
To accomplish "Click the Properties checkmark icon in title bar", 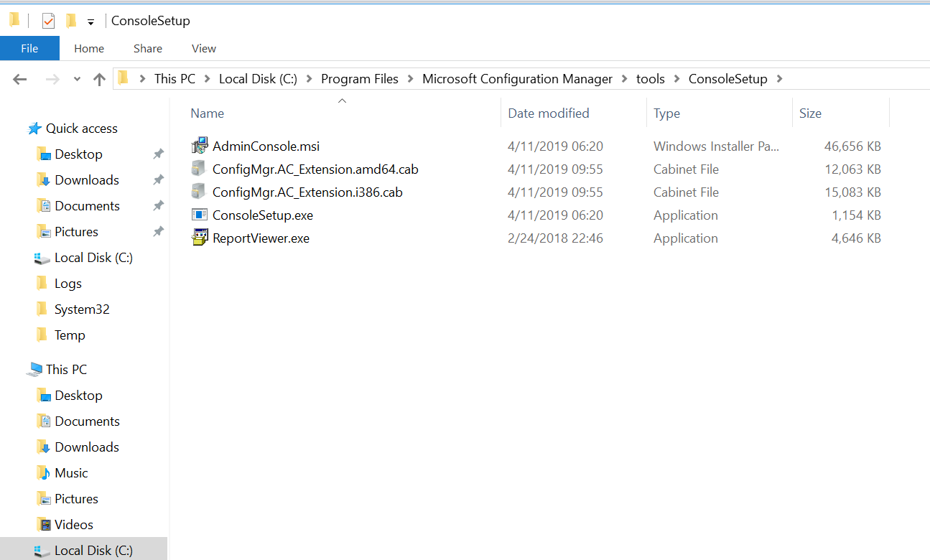I will (48, 21).
